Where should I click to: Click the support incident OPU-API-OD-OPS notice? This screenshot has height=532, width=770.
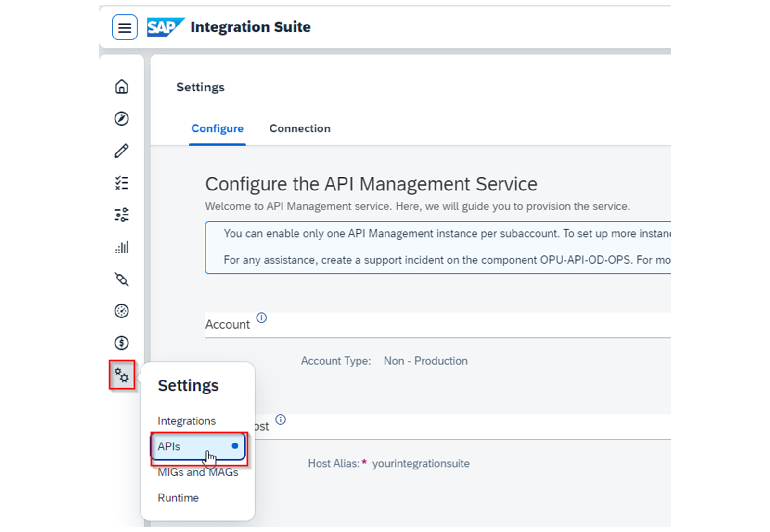tap(447, 260)
